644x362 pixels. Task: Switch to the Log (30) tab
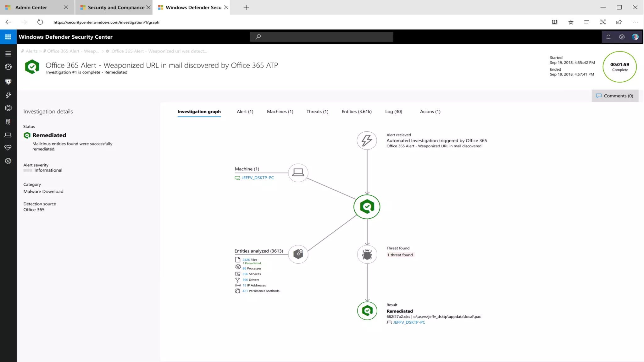point(393,112)
